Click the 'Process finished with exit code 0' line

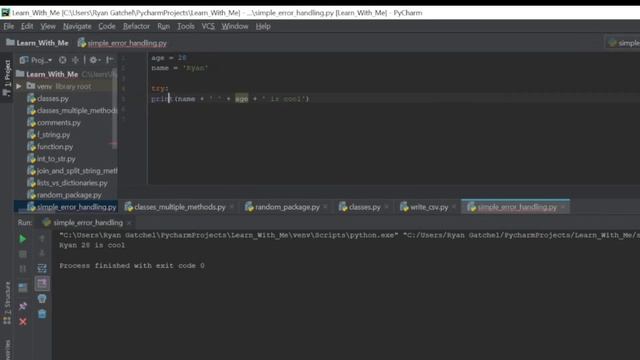[x=132, y=265]
